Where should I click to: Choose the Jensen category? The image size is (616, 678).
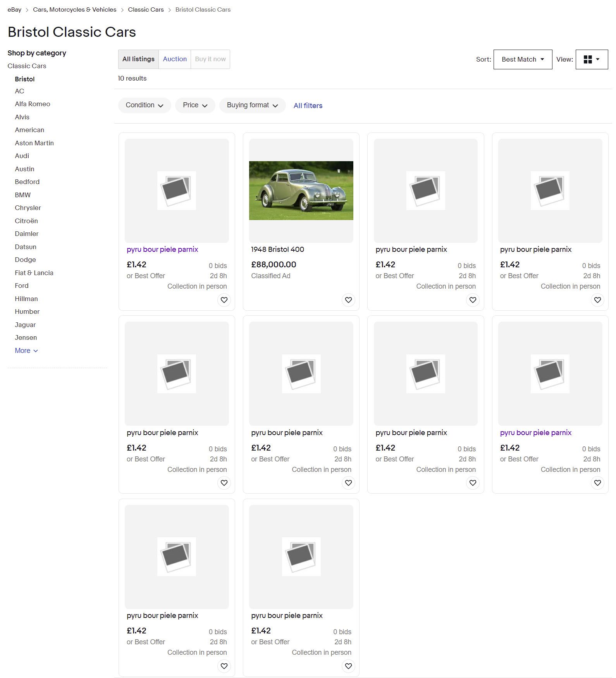tap(26, 337)
